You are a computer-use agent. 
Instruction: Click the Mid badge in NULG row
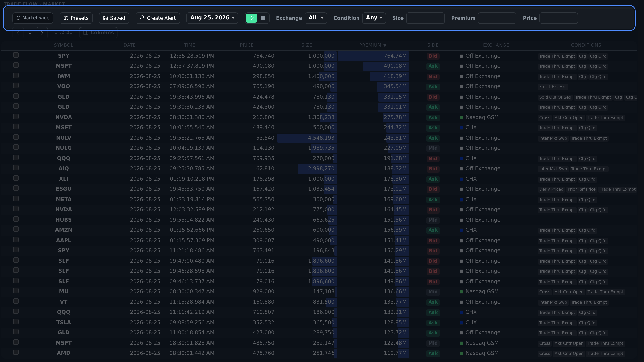pyautogui.click(x=433, y=148)
